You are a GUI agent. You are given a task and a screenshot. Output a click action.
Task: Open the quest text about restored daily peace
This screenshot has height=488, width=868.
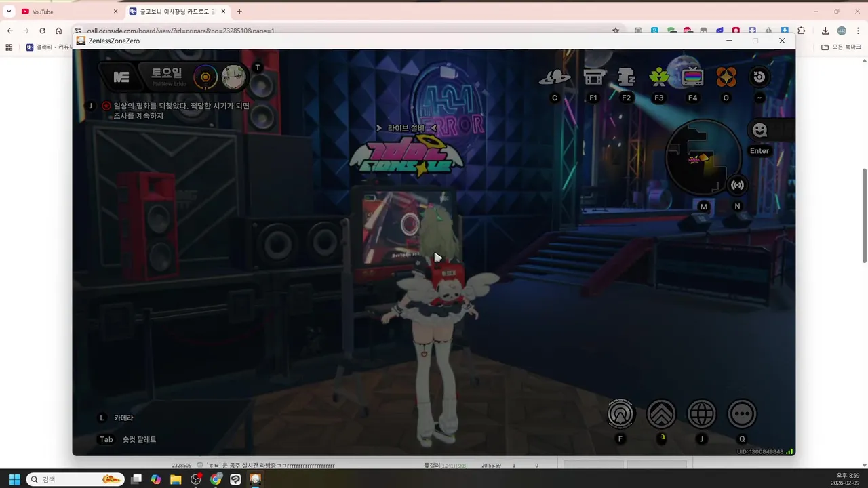tap(182, 110)
